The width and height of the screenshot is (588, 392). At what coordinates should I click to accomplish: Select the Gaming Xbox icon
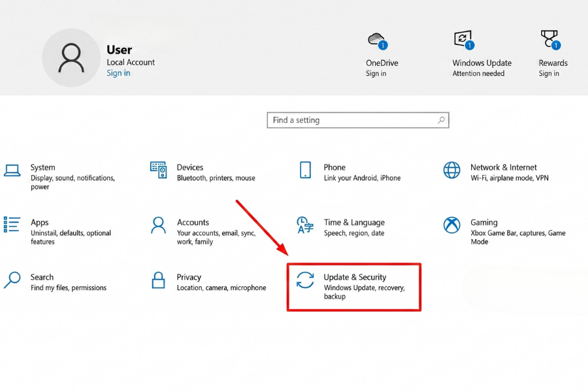(x=452, y=225)
